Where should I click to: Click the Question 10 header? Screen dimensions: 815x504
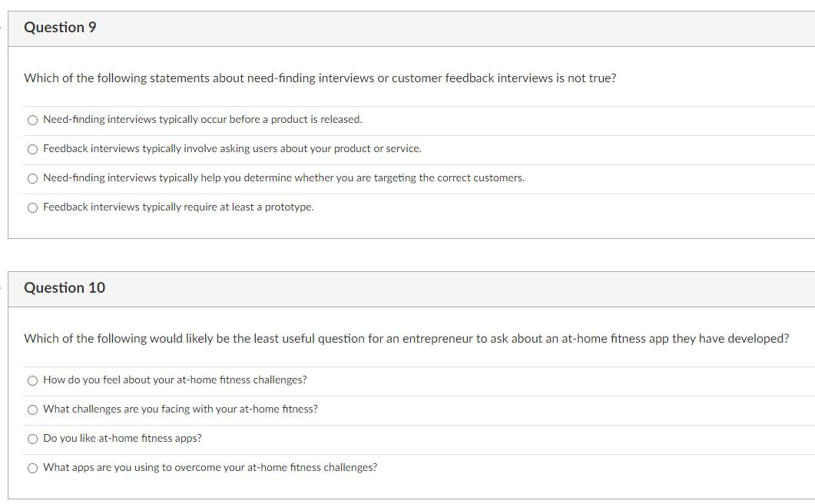[64, 287]
